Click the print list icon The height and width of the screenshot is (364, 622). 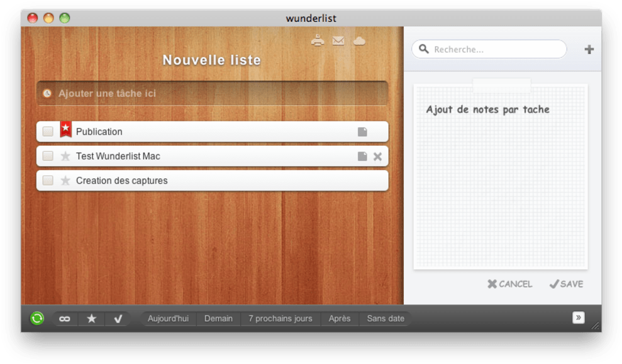pos(318,40)
